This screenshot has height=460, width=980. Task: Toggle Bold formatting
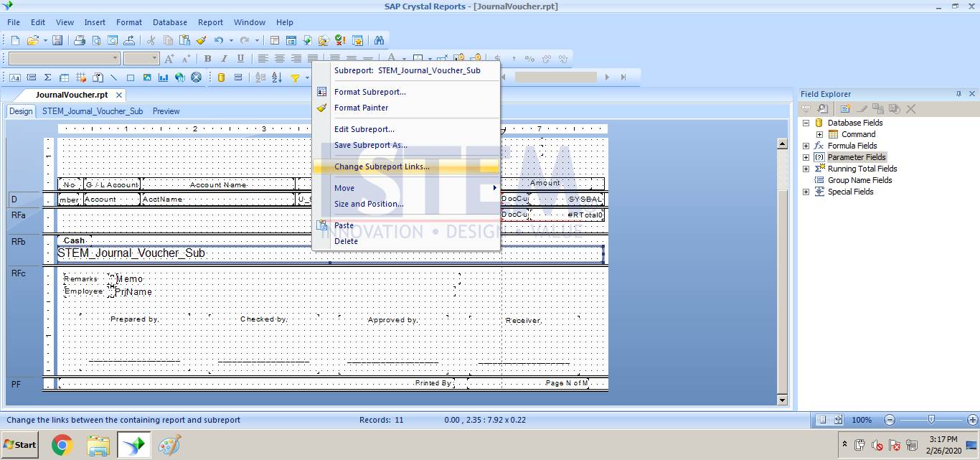click(x=207, y=59)
